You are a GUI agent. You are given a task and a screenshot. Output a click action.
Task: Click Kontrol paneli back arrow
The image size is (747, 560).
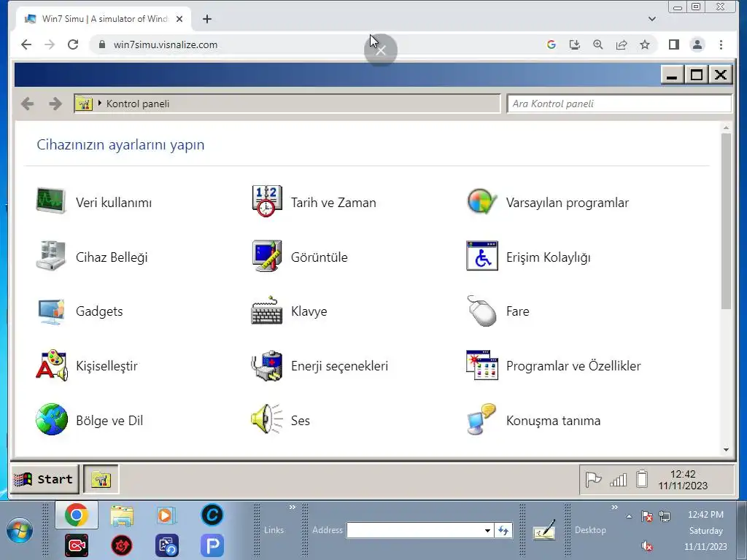[28, 104]
